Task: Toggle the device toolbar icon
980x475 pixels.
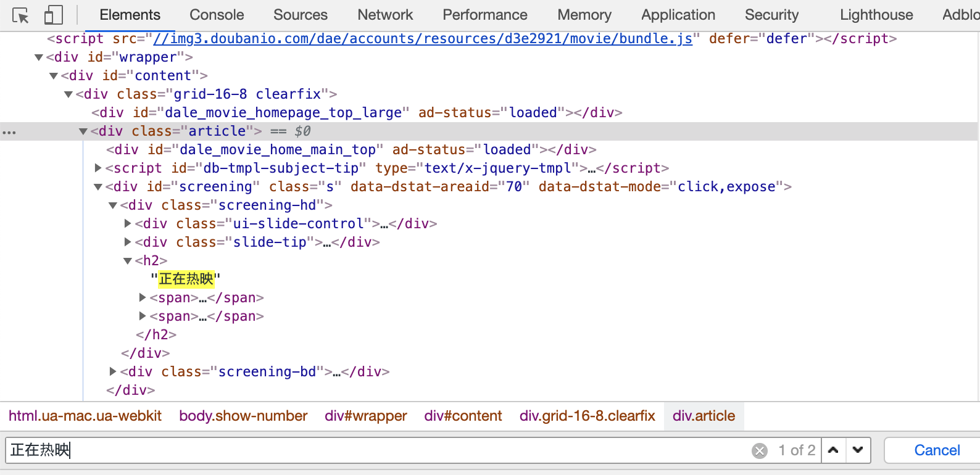Action: point(54,15)
